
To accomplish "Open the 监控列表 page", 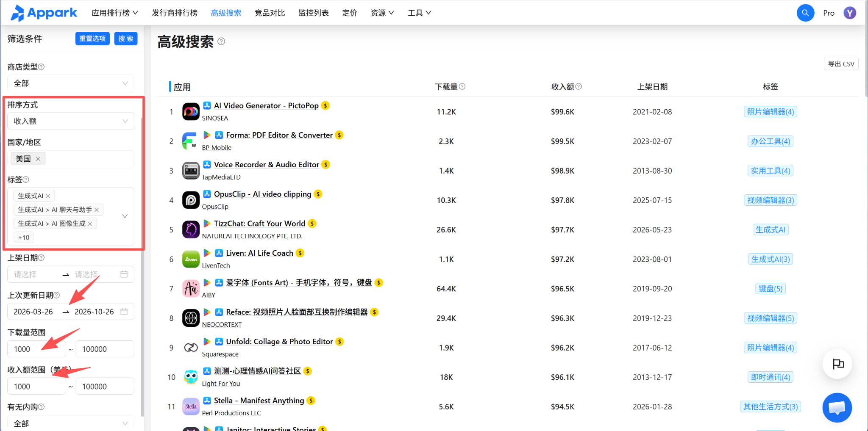I will point(314,13).
